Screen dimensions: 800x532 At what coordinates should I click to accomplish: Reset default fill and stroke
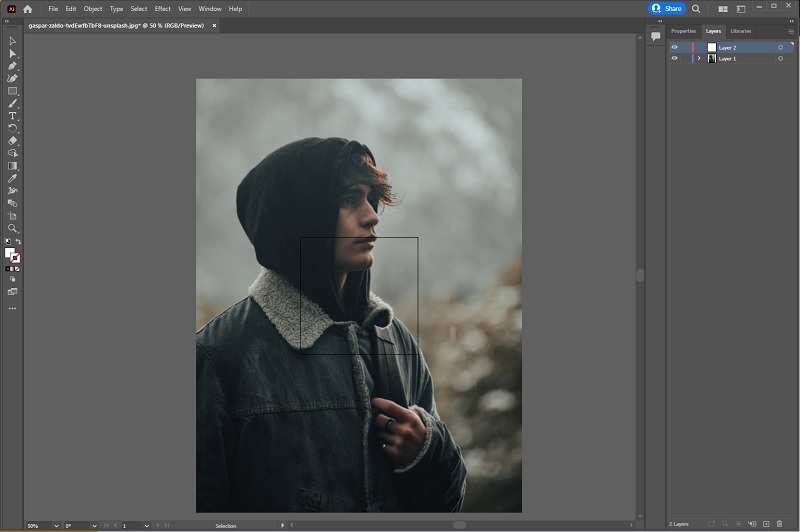(8, 242)
